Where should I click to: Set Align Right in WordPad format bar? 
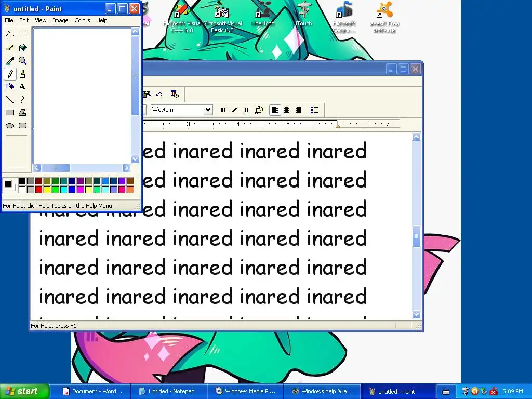pyautogui.click(x=299, y=110)
